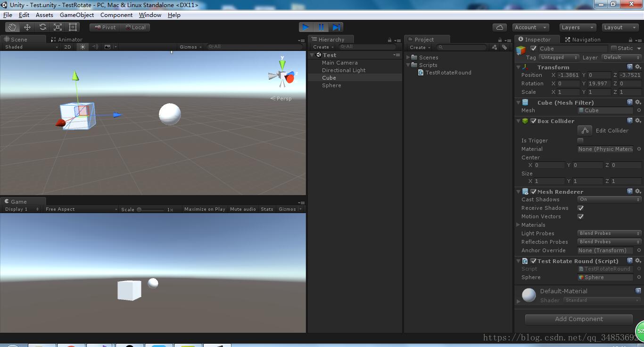644x347 pixels.
Task: Adjust the Game view Scale slider
Action: tap(150, 209)
